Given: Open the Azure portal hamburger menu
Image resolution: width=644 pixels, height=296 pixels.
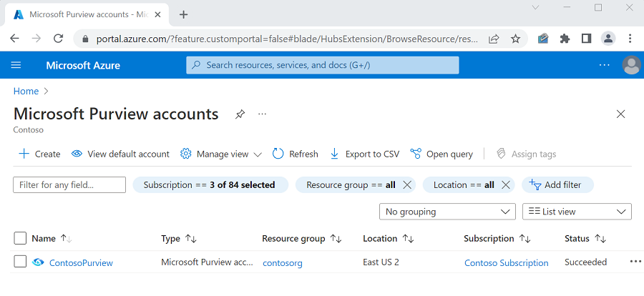Looking at the screenshot, I should (16, 65).
